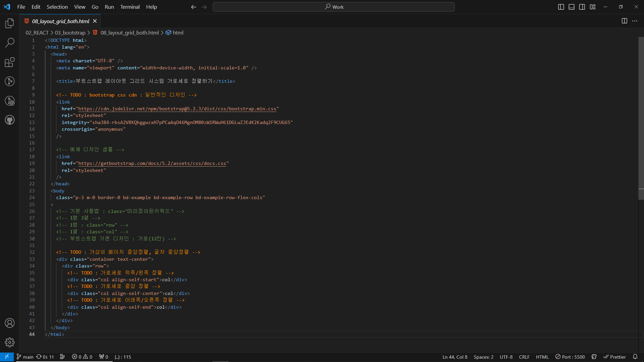Click the notifications bell in status bar
The height and width of the screenshot is (362, 644).
click(x=635, y=357)
